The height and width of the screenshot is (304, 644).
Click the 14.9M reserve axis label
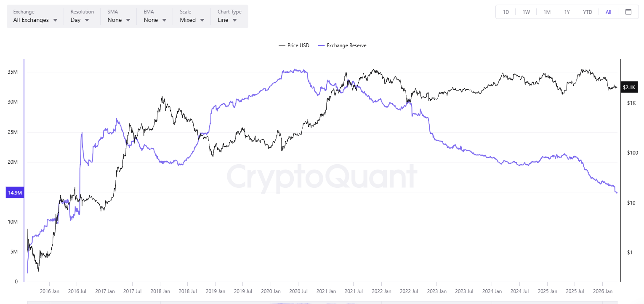coord(15,192)
